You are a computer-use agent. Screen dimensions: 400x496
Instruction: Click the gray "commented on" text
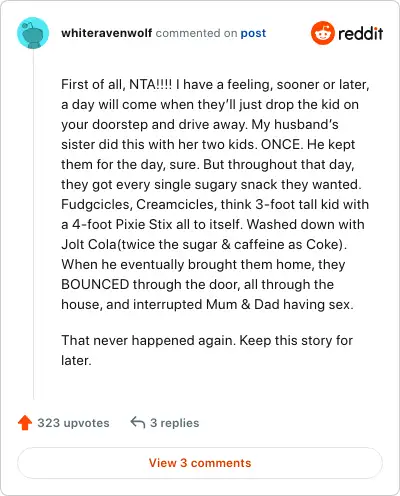(x=196, y=33)
